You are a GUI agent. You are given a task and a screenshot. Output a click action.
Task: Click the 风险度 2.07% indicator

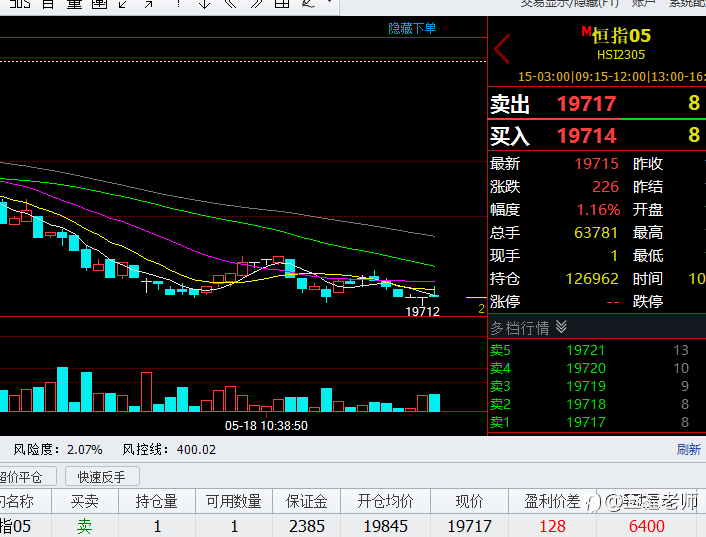click(x=58, y=449)
